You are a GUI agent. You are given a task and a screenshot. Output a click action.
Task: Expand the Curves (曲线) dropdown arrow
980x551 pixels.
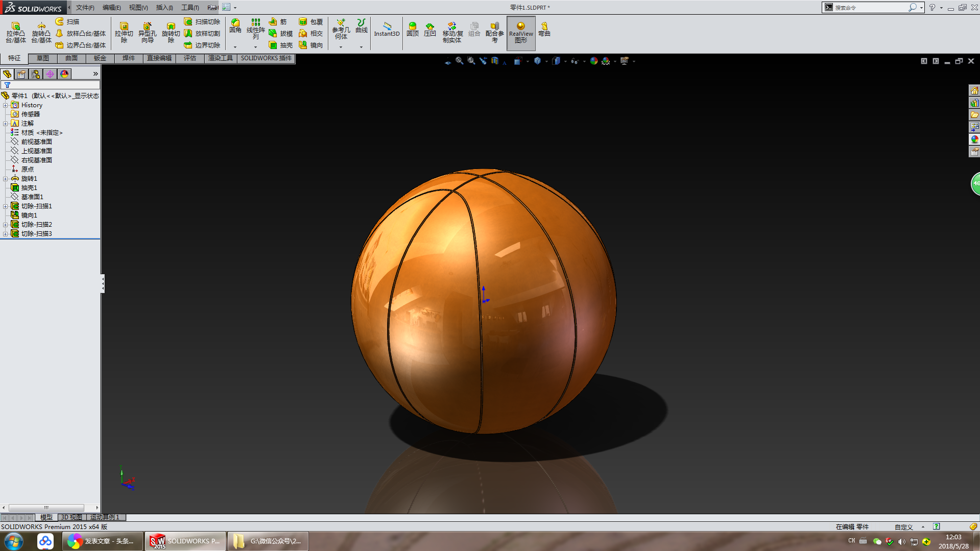click(361, 47)
